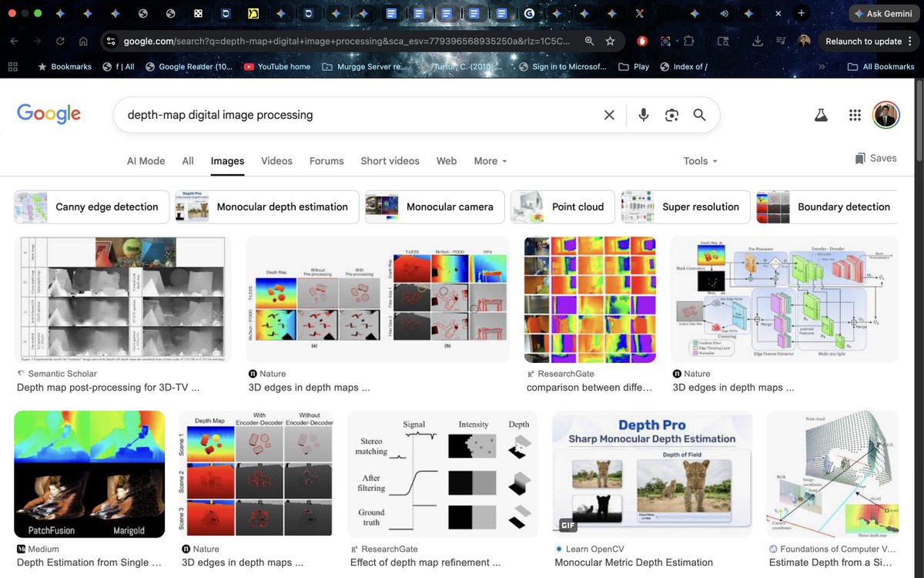The image size is (924, 578).
Task: Expand All Bookmarks folder
Action: [881, 66]
